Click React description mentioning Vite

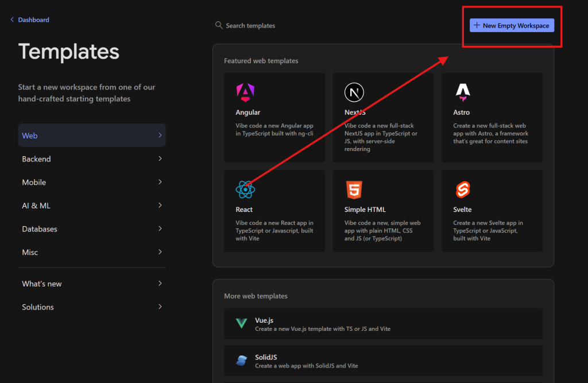[274, 230]
